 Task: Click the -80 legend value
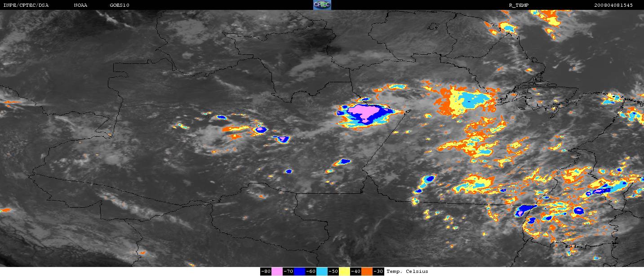click(x=266, y=272)
